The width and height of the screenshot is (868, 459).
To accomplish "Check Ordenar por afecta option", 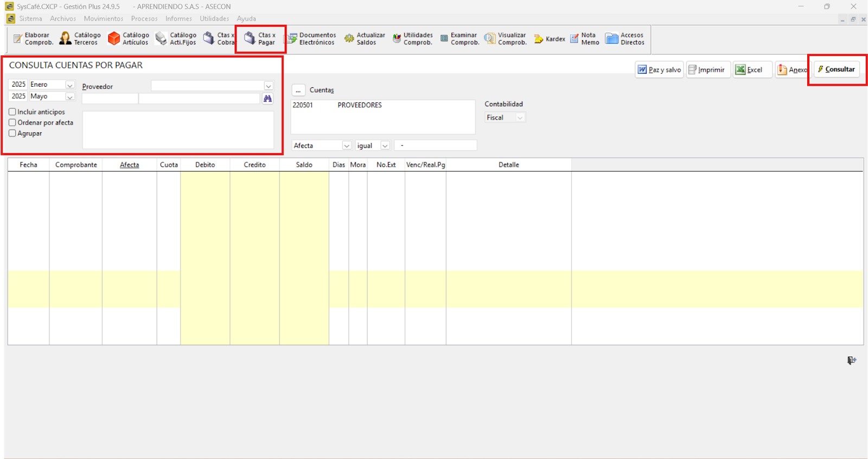I will point(12,122).
